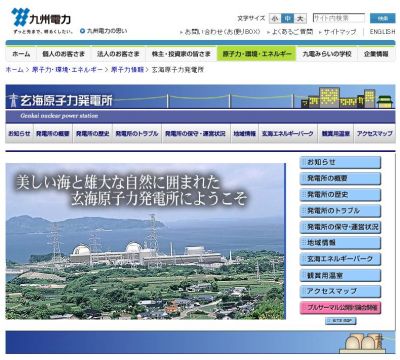The width and height of the screenshot is (400, 360).
Task: Select the 個人のお客さま tab
Action: tap(64, 54)
